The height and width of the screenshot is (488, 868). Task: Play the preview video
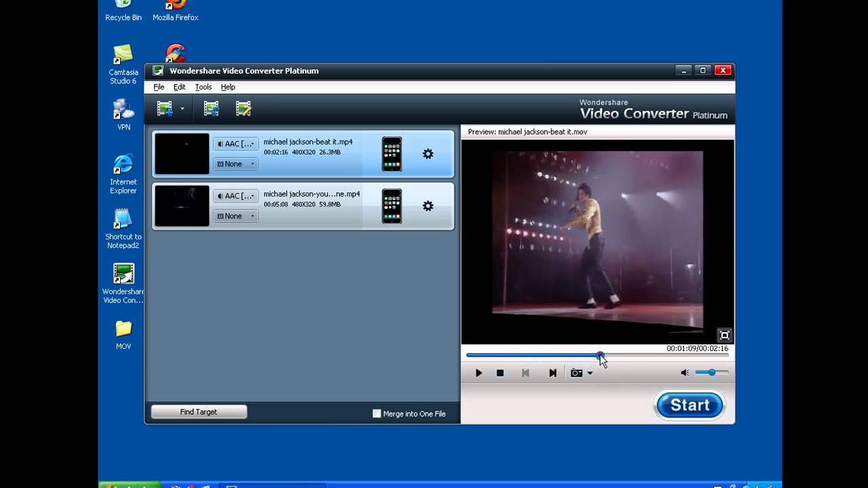click(x=479, y=373)
